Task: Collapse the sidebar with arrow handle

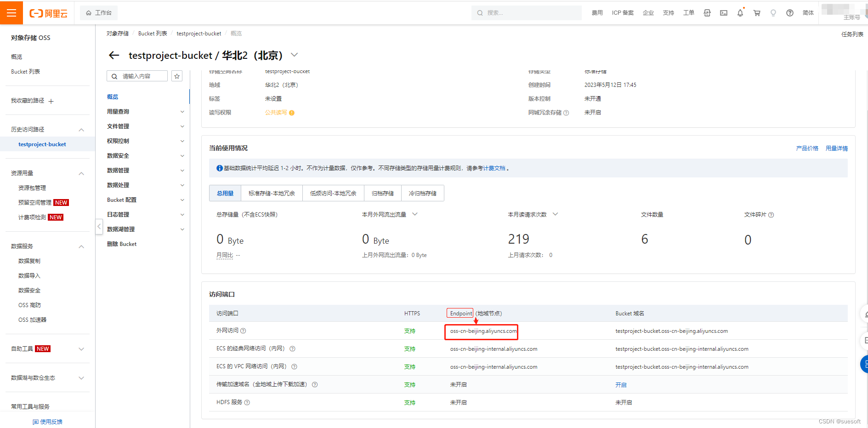Action: (x=99, y=226)
